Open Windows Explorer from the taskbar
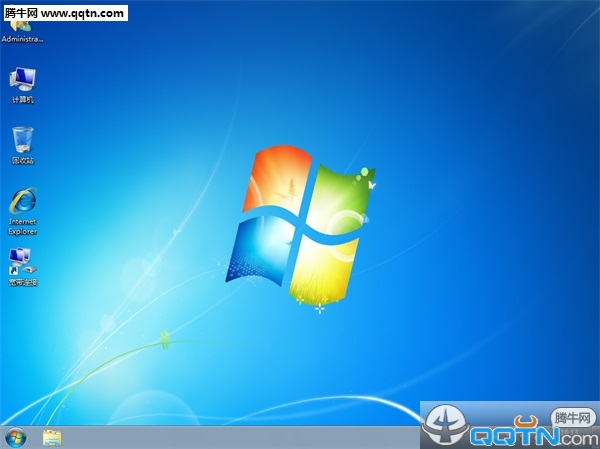The height and width of the screenshot is (449, 600). (x=52, y=438)
